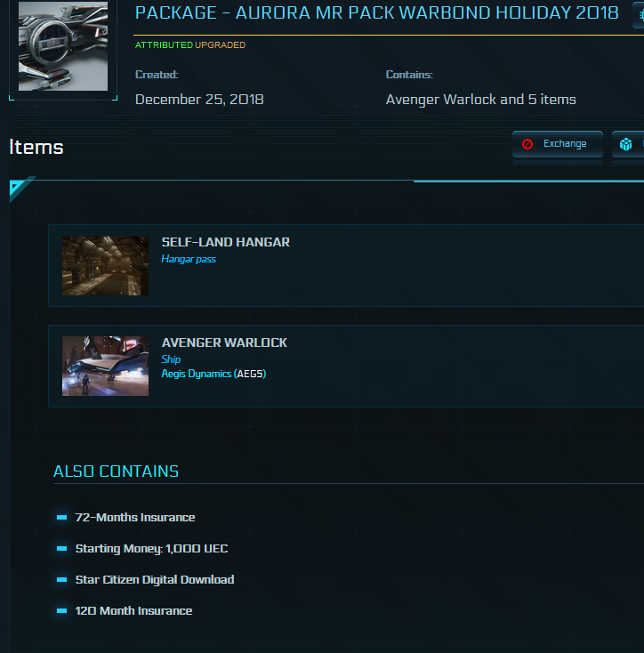Screen dimensions: 644x653
Task: Click the ATTRIBUTED status label
Action: (164, 45)
